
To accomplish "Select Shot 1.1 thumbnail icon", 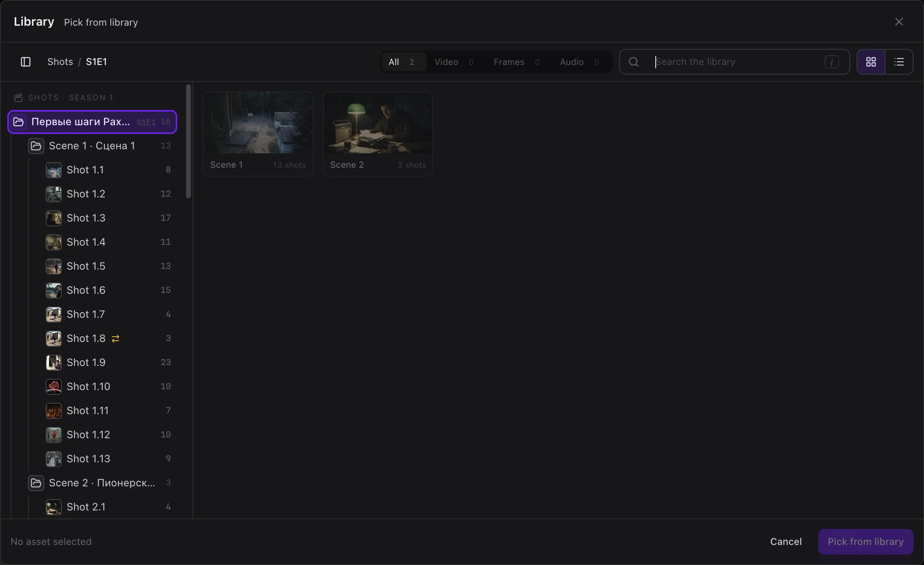I will click(54, 170).
